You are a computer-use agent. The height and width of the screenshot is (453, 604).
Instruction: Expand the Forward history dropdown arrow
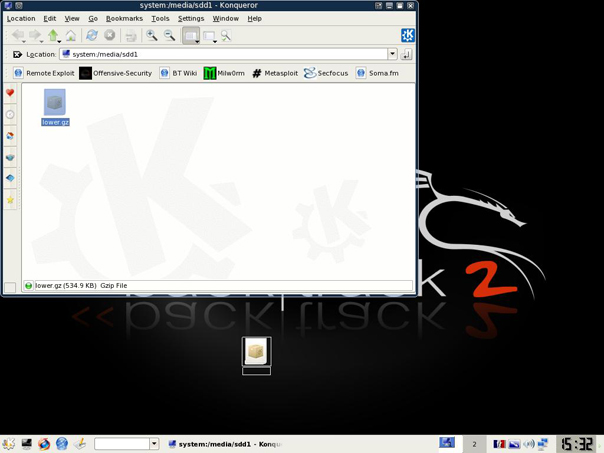41,41
